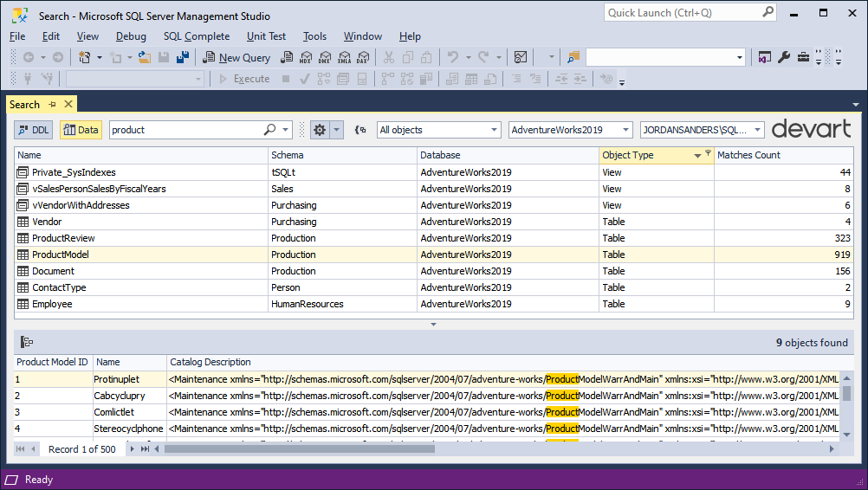
Task: Open a new MDX query
Action: 306,57
